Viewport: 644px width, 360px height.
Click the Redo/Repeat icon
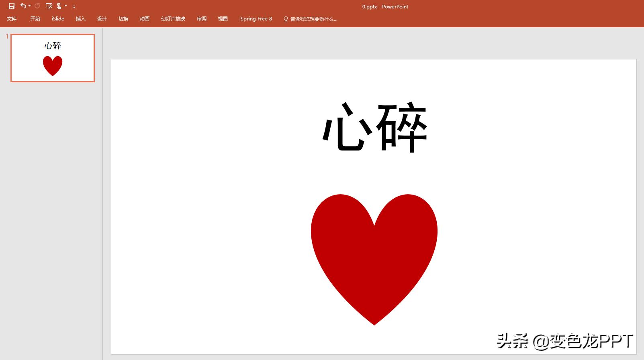tap(37, 6)
